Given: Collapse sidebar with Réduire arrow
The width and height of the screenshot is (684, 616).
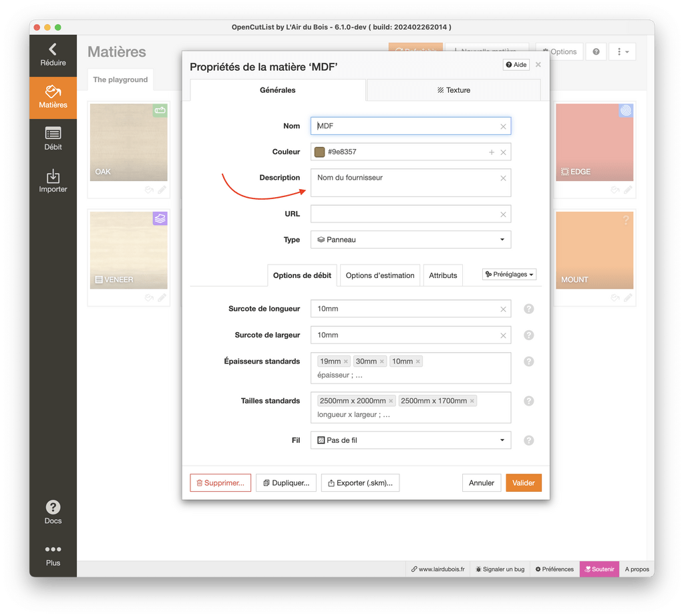Looking at the screenshot, I should tap(53, 55).
